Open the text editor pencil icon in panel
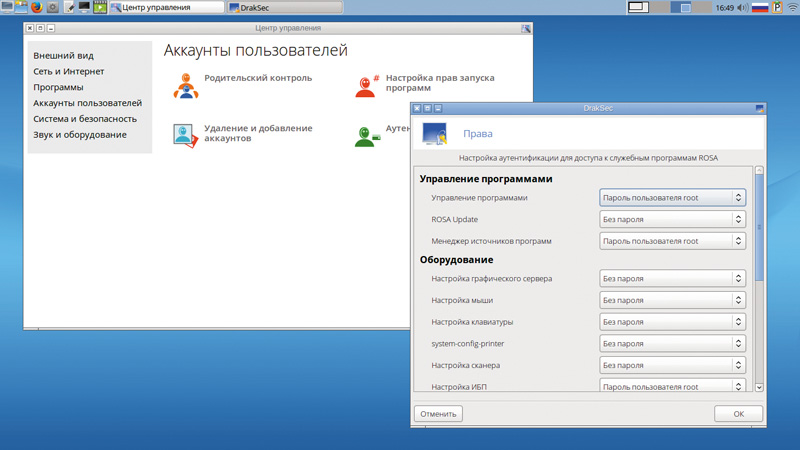 (69, 7)
